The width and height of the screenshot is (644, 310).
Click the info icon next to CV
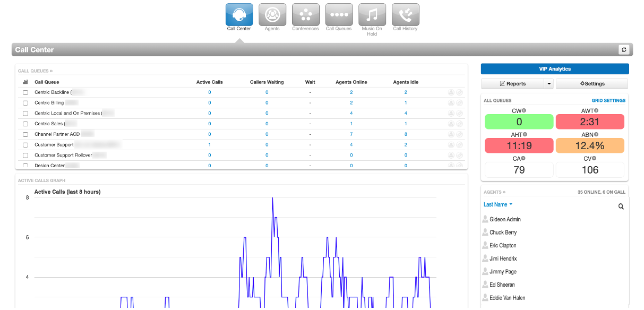pyautogui.click(x=594, y=158)
